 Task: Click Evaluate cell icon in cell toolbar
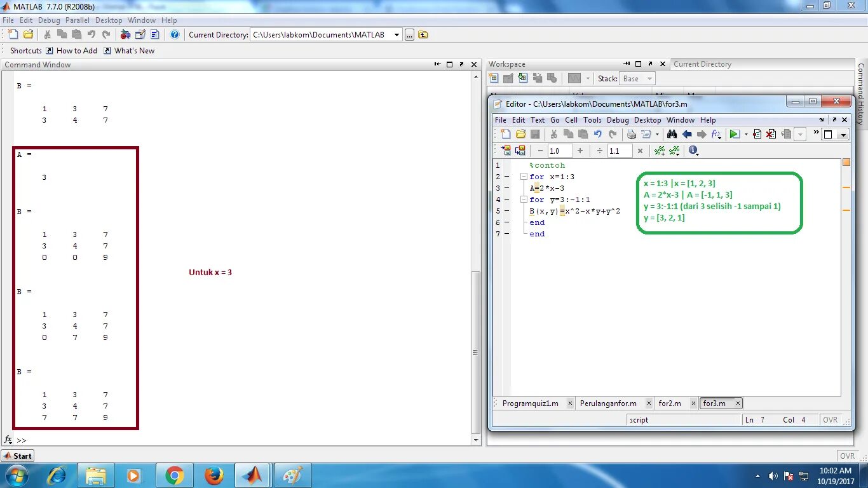[x=506, y=151]
